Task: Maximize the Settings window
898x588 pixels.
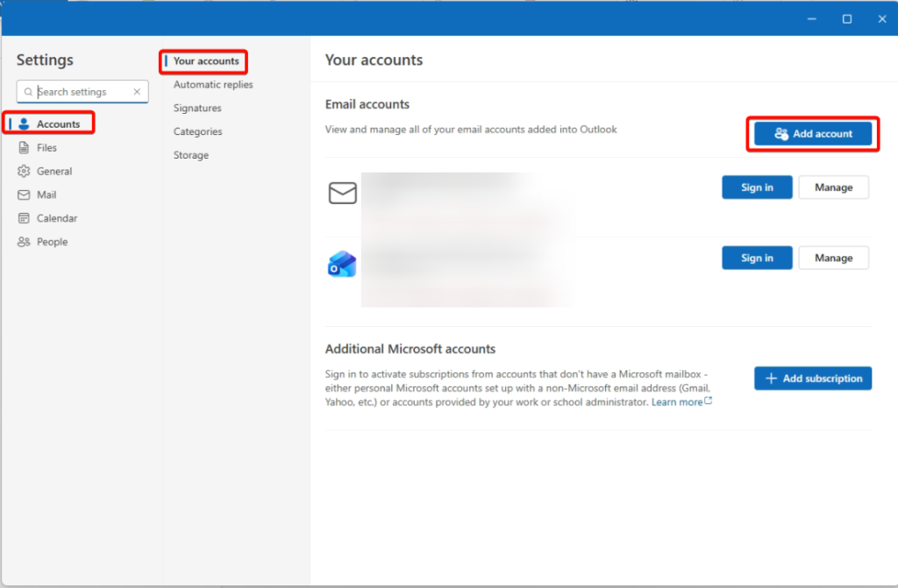Action: (847, 19)
